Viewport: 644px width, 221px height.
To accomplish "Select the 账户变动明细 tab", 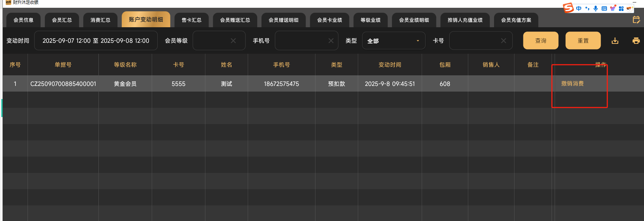I will [146, 19].
